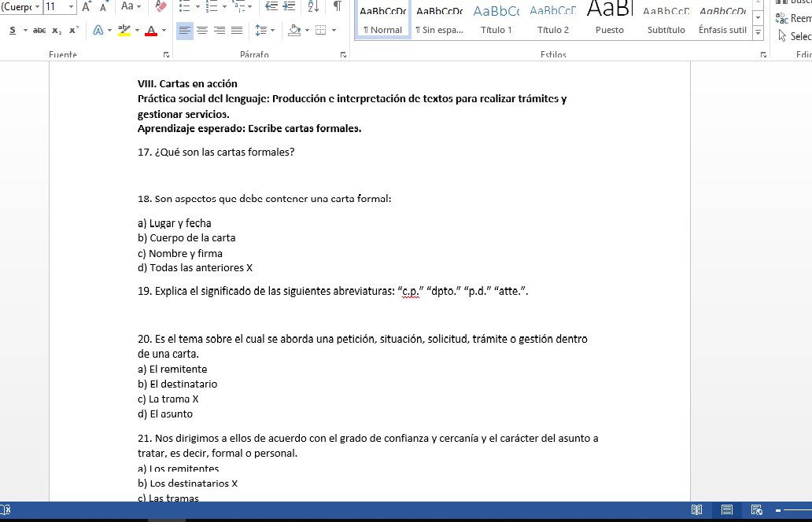Viewport: 812px width, 522px height.
Task: Toggle left alignment button
Action: tap(184, 31)
